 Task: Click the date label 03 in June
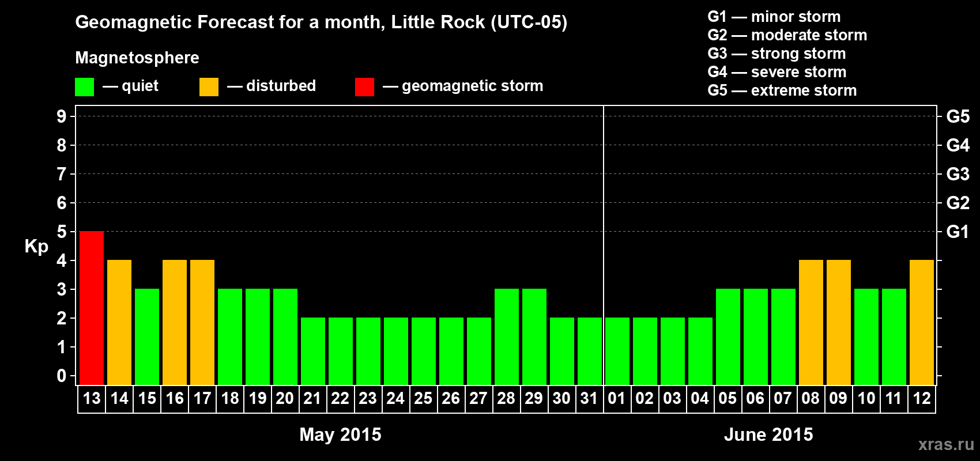[673, 399]
